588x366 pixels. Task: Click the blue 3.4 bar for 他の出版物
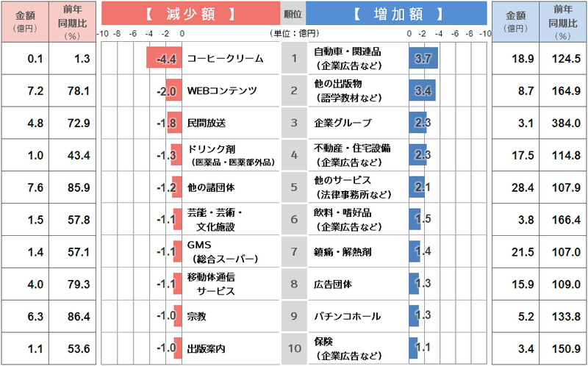tap(422, 90)
